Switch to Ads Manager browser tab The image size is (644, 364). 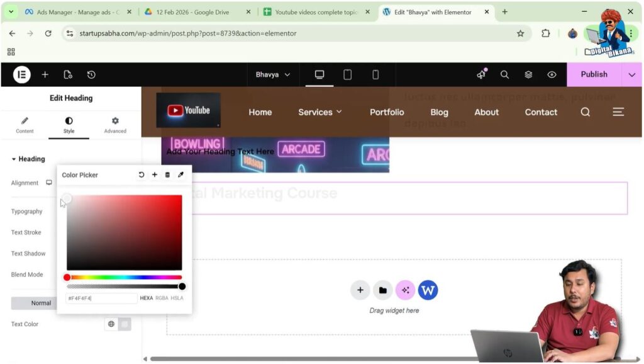tap(78, 12)
